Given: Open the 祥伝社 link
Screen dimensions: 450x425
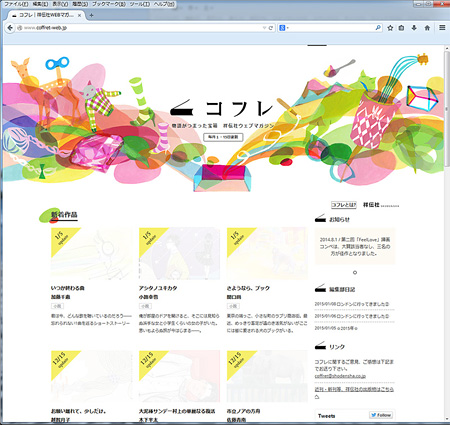Looking at the screenshot, I should click(380, 205).
